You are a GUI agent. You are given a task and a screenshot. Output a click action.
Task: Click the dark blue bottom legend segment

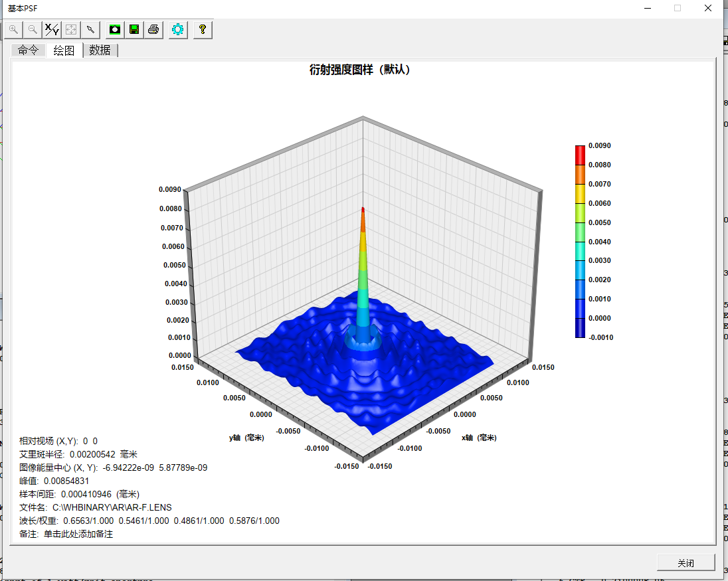point(580,328)
